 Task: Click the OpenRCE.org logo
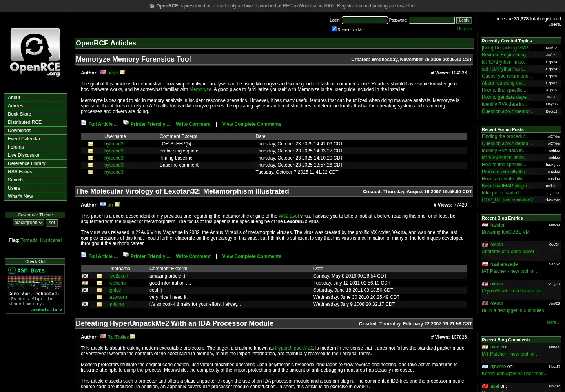click(x=35, y=52)
